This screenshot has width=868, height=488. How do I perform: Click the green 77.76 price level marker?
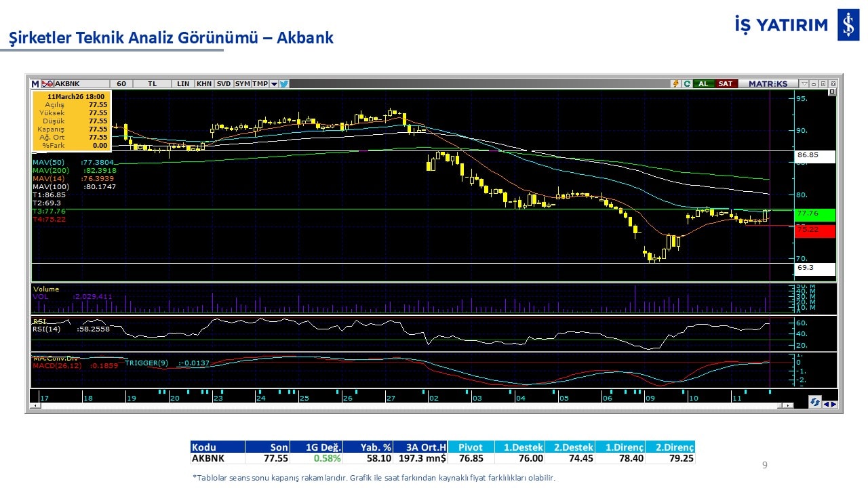pos(814,215)
